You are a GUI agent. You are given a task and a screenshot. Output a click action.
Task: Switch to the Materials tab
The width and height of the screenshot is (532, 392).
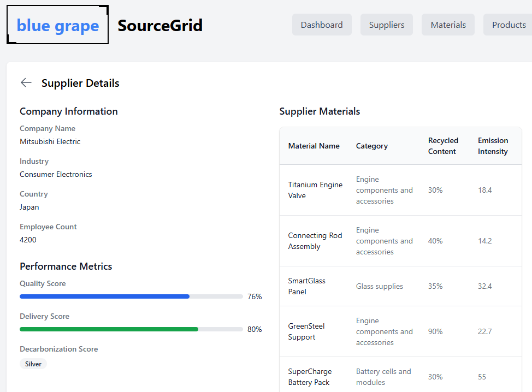(448, 25)
